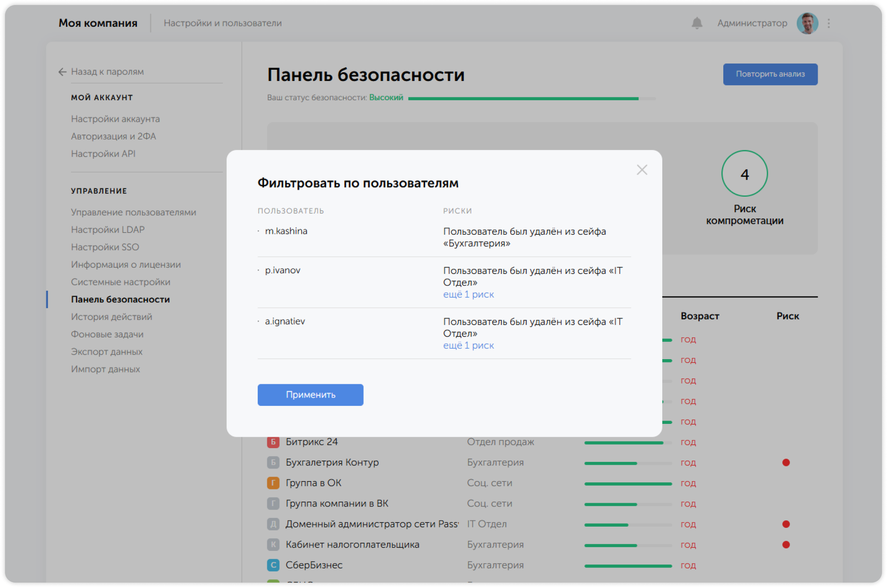This screenshot has height=588, width=887.
Task: Start a new analysis with «Повторить анализ»
Action: pyautogui.click(x=770, y=74)
